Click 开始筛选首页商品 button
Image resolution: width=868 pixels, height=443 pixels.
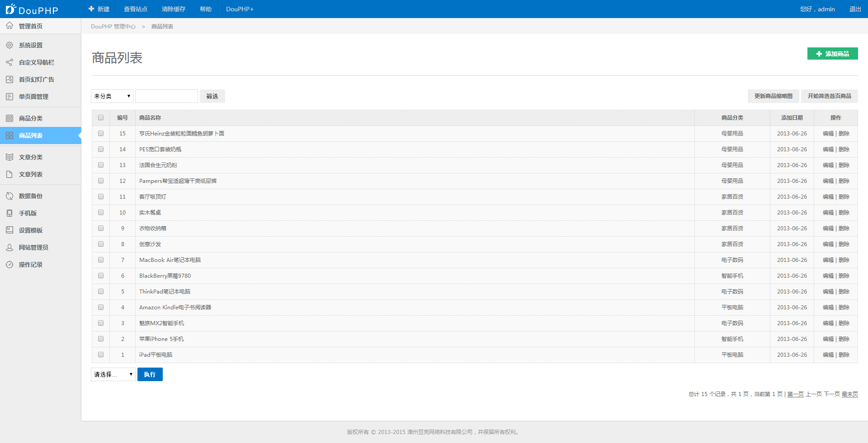click(x=829, y=96)
